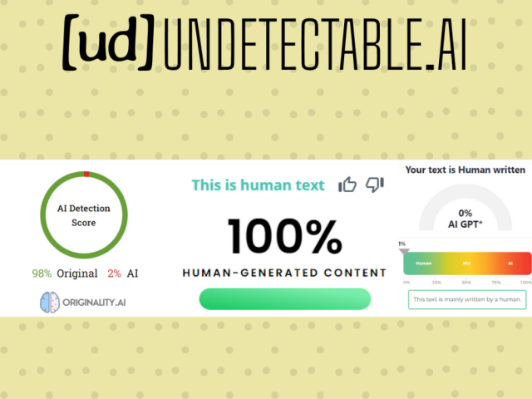Click the large 100% result text
Image resolution: width=532 pixels, height=399 pixels.
point(284,235)
